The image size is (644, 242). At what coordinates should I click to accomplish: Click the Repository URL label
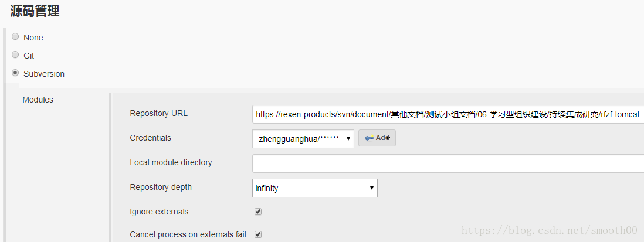(158, 114)
